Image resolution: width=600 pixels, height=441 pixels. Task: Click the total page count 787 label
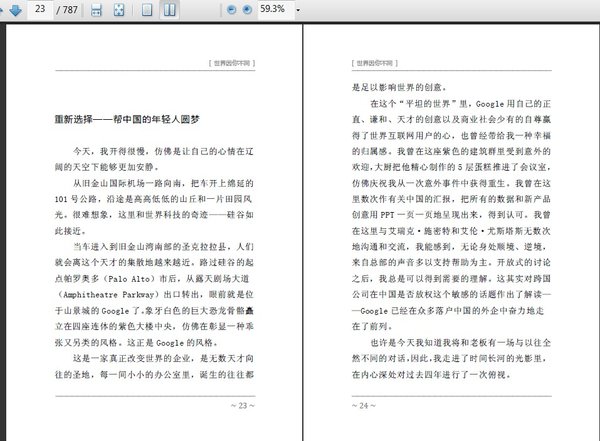coord(67,10)
